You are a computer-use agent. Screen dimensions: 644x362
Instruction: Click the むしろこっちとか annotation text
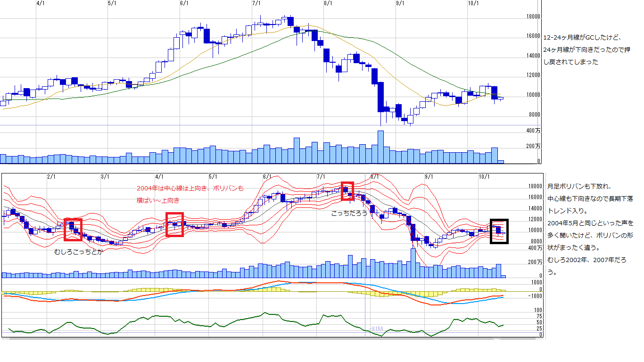(78, 252)
